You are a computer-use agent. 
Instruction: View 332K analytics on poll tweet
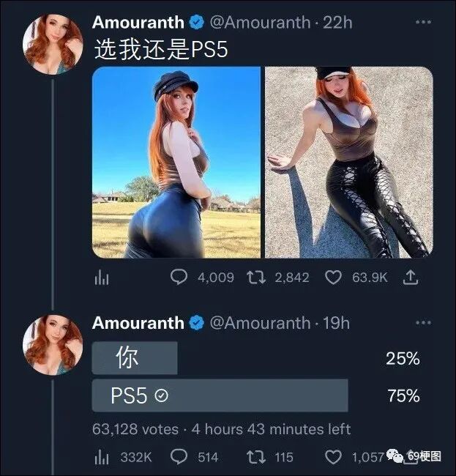click(x=123, y=457)
